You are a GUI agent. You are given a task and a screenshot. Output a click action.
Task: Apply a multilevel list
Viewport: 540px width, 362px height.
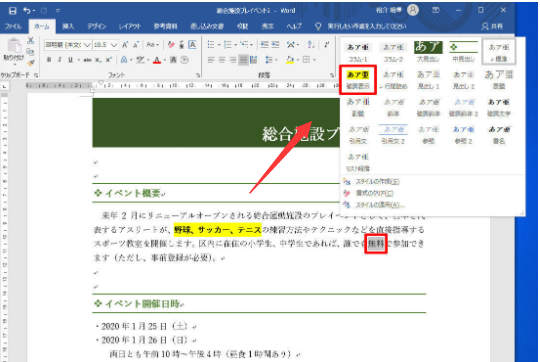(244, 45)
